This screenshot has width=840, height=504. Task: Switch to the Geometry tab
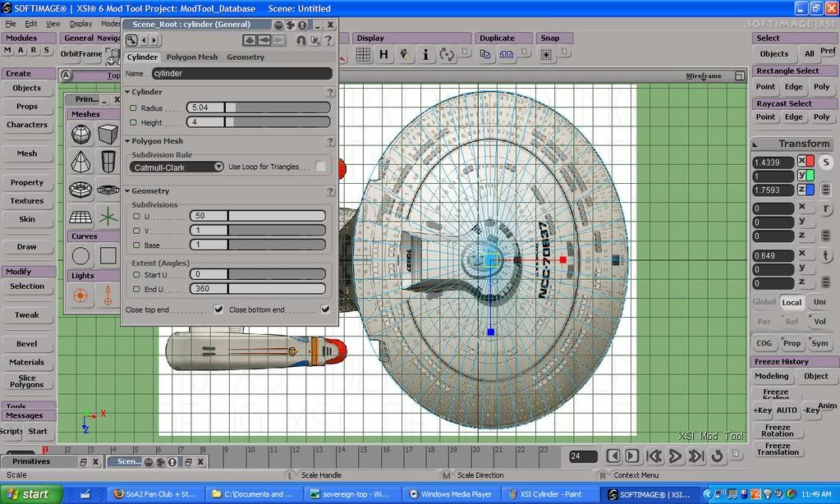246,57
